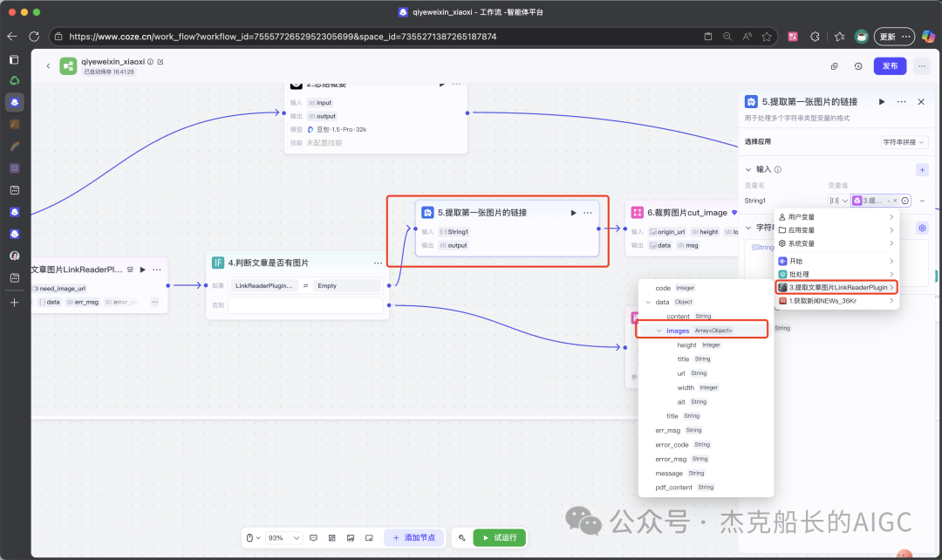Run node 5 from side panel play icon
Screen dimensions: 942x560
point(881,101)
